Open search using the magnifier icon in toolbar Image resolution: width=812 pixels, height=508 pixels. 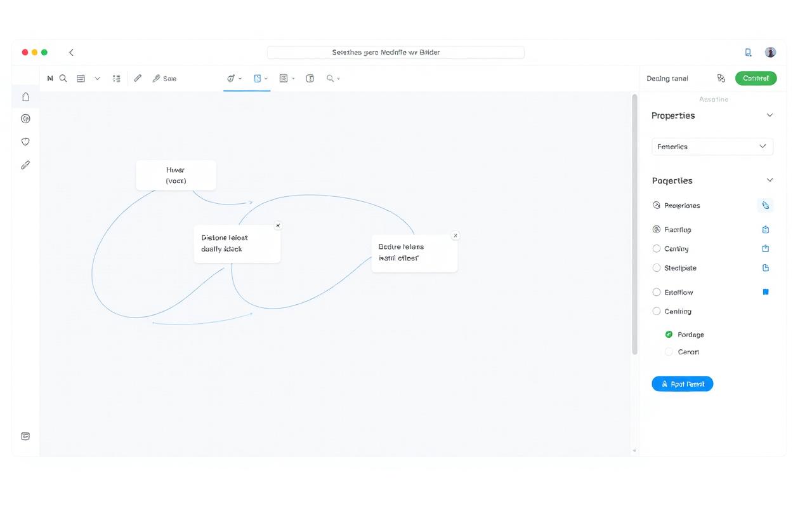(63, 78)
